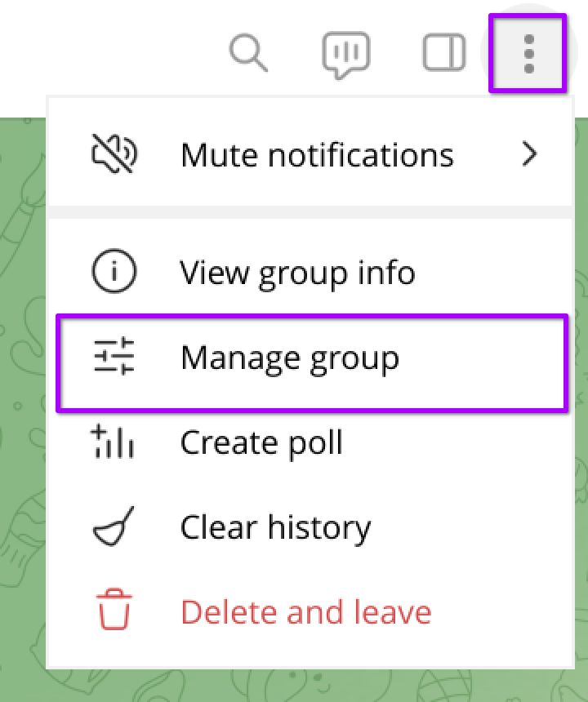Screen dimensions: 588x702
Task: Open View group info
Action: click(x=297, y=273)
